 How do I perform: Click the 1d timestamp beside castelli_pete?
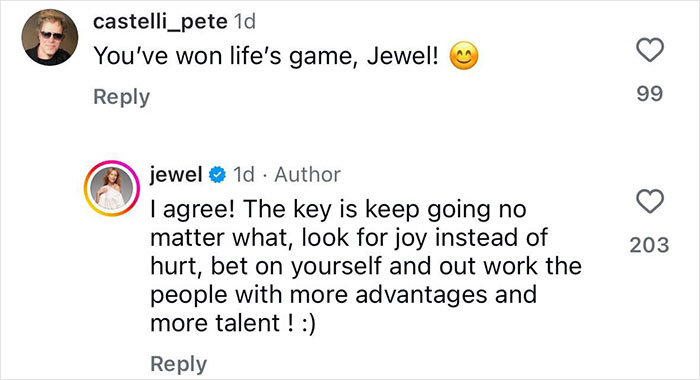pyautogui.click(x=245, y=21)
